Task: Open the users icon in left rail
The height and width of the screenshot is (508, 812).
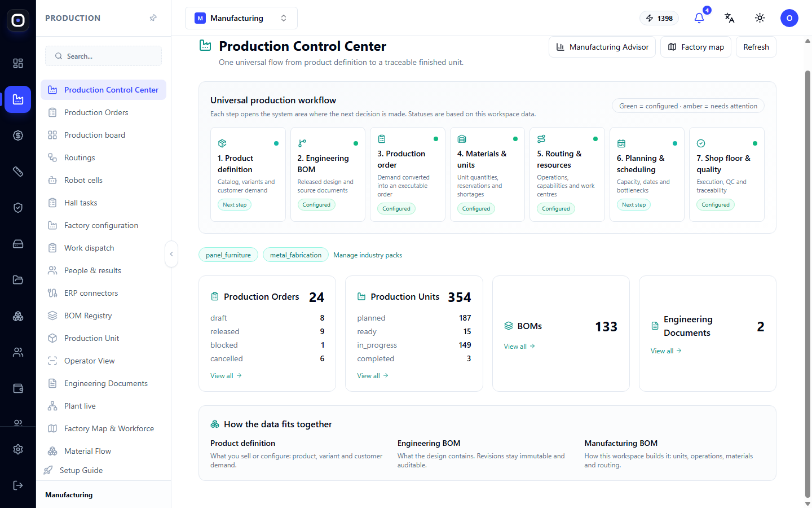Action: [18, 352]
